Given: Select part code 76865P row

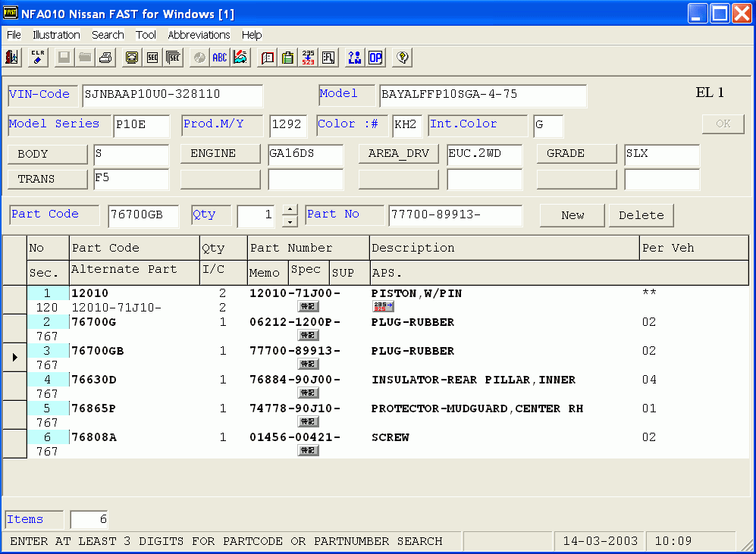Looking at the screenshot, I should [x=93, y=408].
